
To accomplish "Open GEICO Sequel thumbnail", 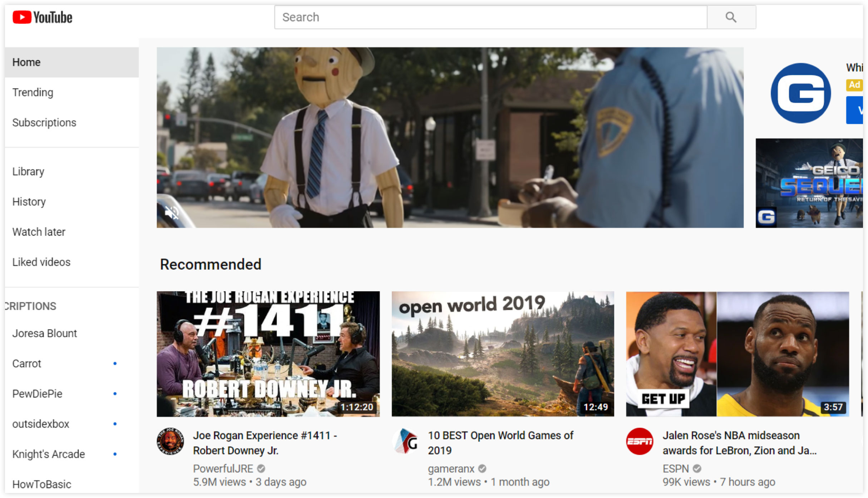I will point(809,183).
